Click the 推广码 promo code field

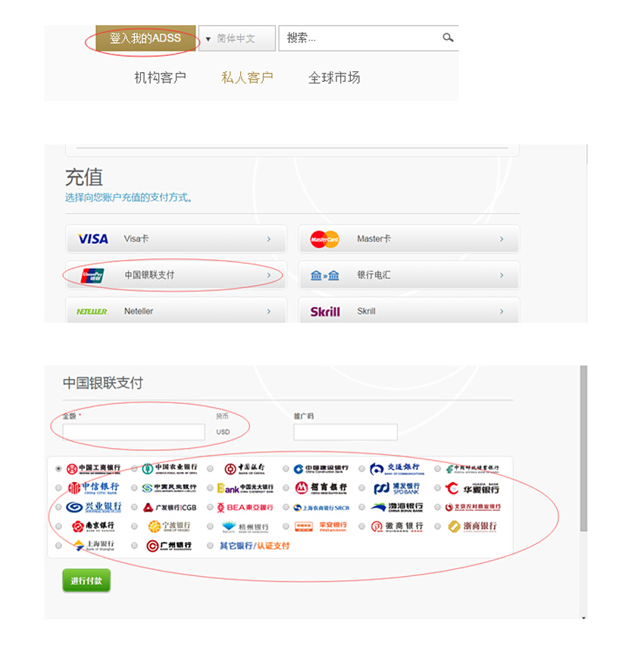click(x=345, y=432)
